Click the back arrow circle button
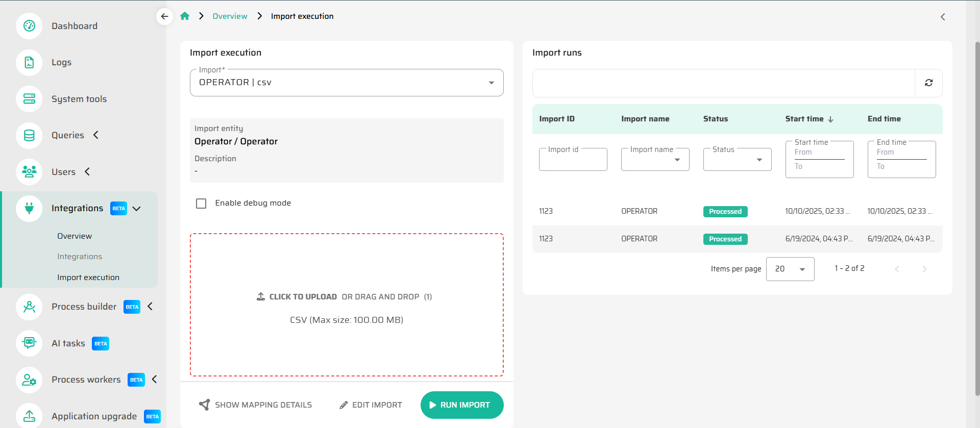The height and width of the screenshot is (428, 980). (x=164, y=16)
